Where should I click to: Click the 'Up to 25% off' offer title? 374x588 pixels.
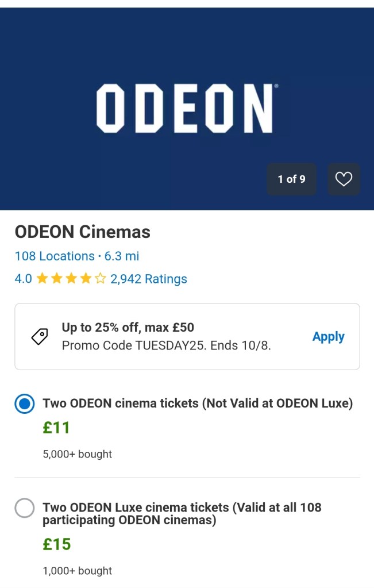pyautogui.click(x=128, y=328)
